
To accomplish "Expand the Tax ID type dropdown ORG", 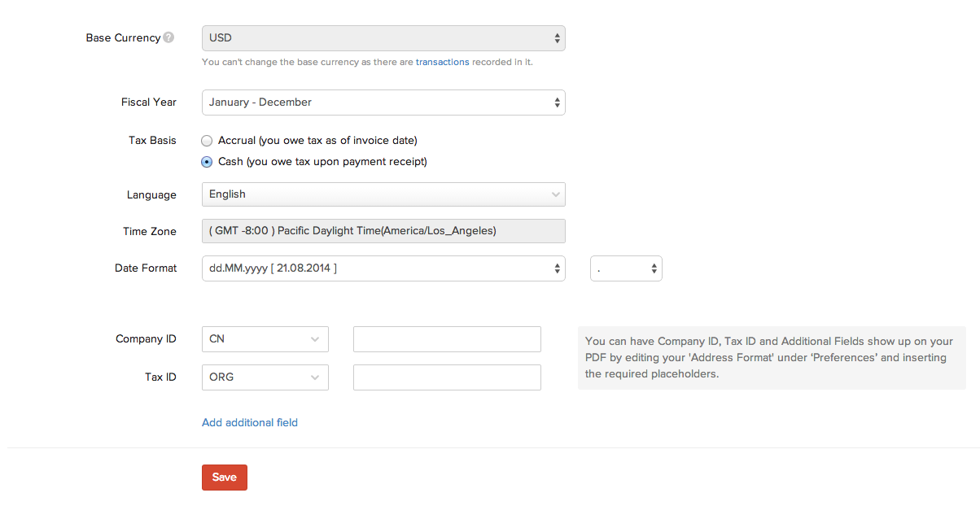I will 265,377.
